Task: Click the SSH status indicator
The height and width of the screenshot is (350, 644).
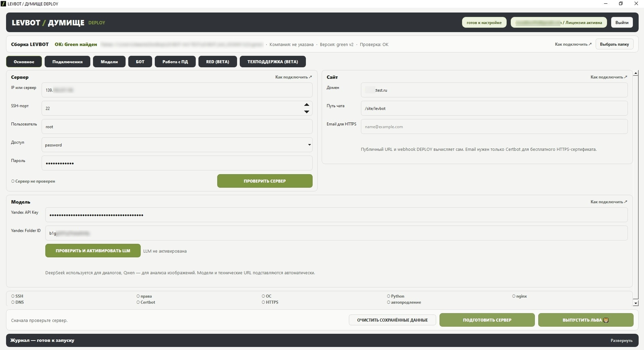Action: [17, 296]
